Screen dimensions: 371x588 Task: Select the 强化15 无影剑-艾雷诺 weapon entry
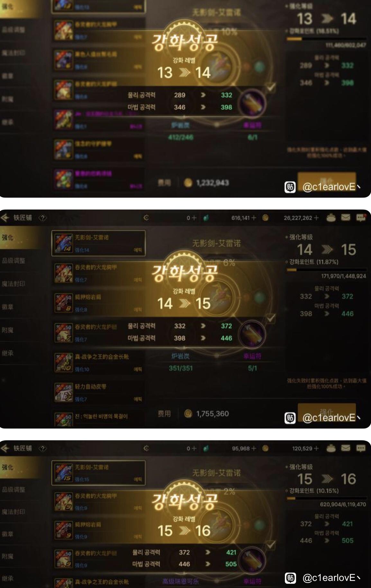(98, 473)
